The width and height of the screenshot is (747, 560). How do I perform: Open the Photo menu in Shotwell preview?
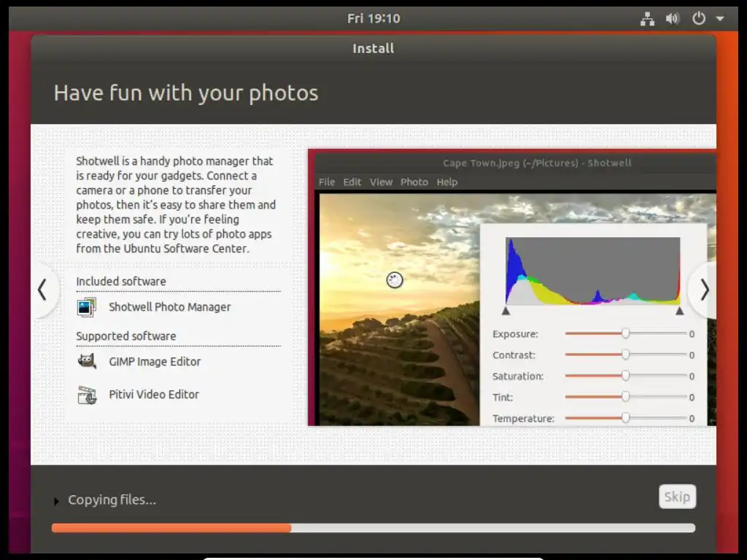414,182
